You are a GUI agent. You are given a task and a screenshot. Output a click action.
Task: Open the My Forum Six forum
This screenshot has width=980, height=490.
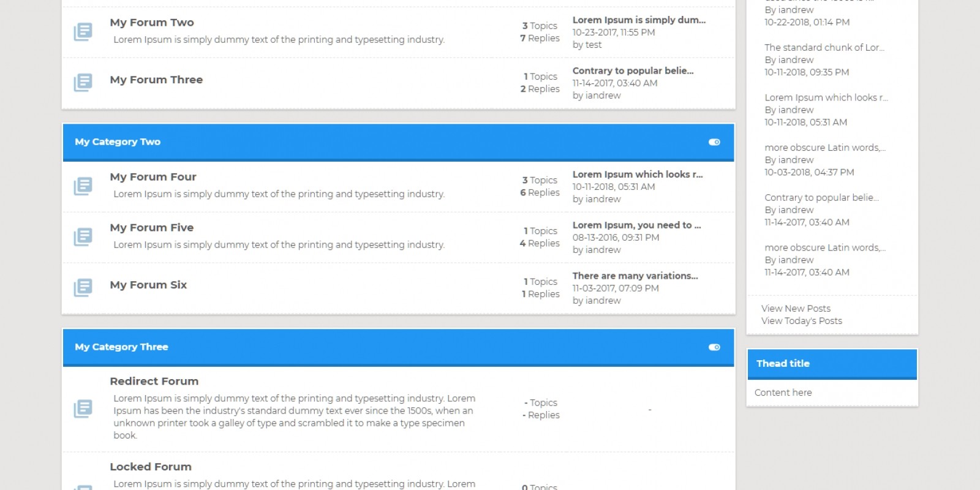tap(148, 285)
